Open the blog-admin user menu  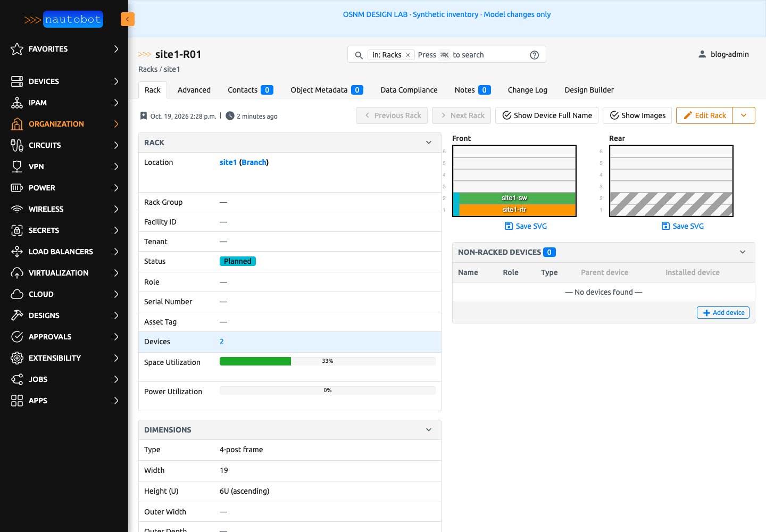pyautogui.click(x=723, y=54)
